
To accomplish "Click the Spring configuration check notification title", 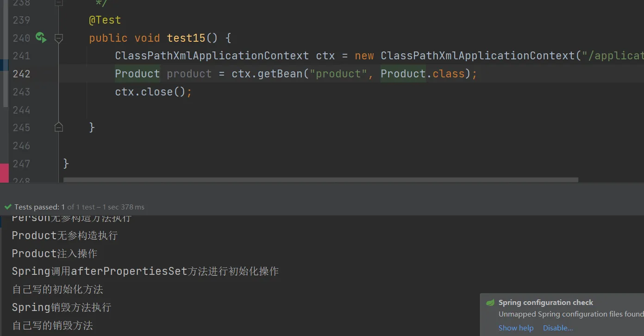I will click(545, 303).
